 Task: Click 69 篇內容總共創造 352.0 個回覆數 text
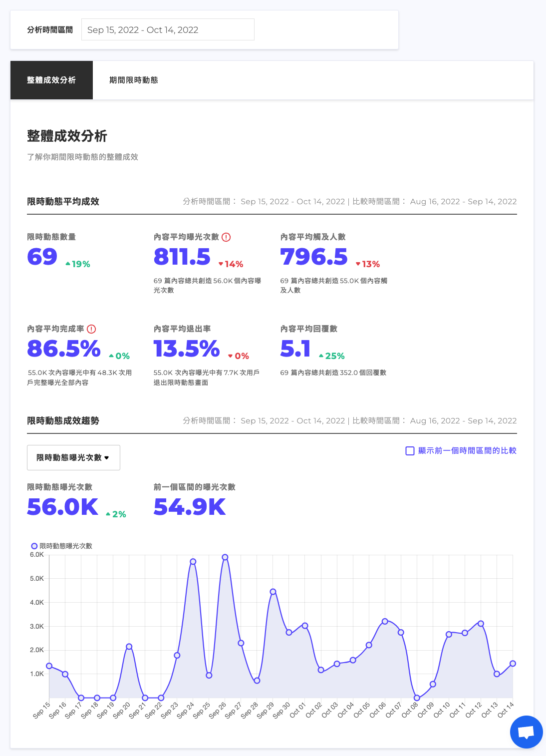pyautogui.click(x=333, y=373)
